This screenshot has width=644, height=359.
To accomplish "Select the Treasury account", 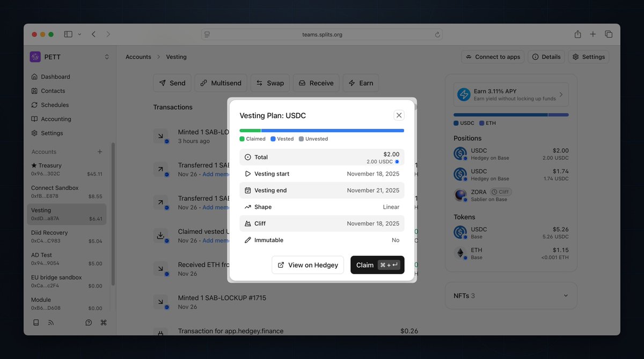I will coord(67,170).
